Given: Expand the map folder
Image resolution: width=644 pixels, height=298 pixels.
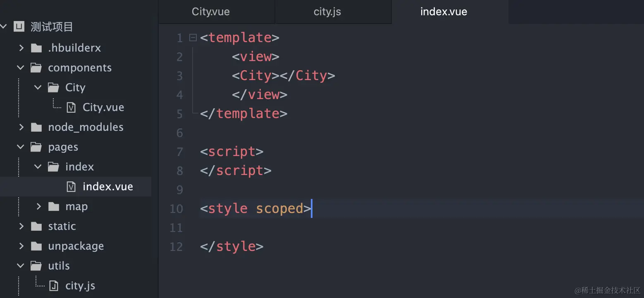Looking at the screenshot, I should point(38,206).
